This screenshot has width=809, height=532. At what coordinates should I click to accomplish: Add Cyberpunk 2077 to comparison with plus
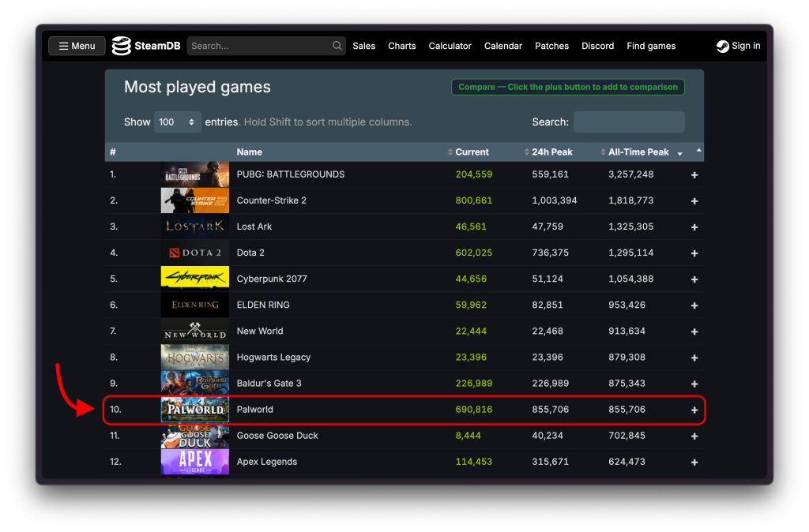(x=694, y=279)
